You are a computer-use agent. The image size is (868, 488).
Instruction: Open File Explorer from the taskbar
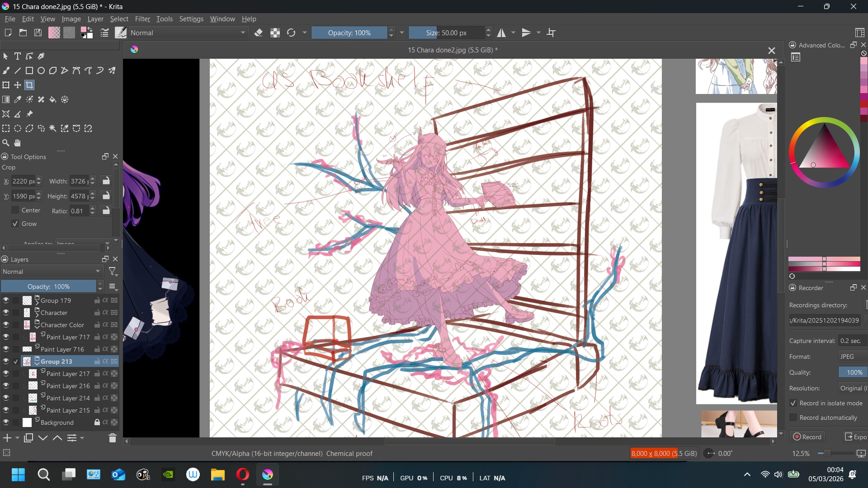pyautogui.click(x=217, y=474)
